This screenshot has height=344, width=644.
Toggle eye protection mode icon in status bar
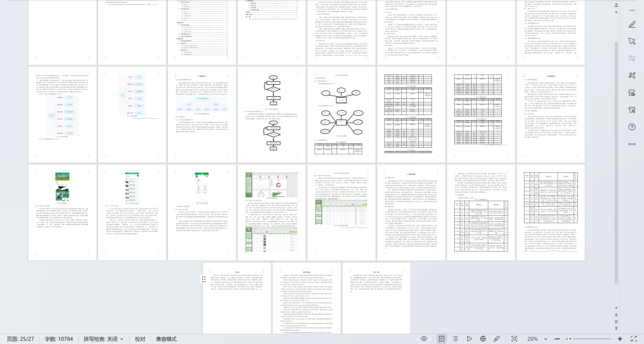(424, 339)
